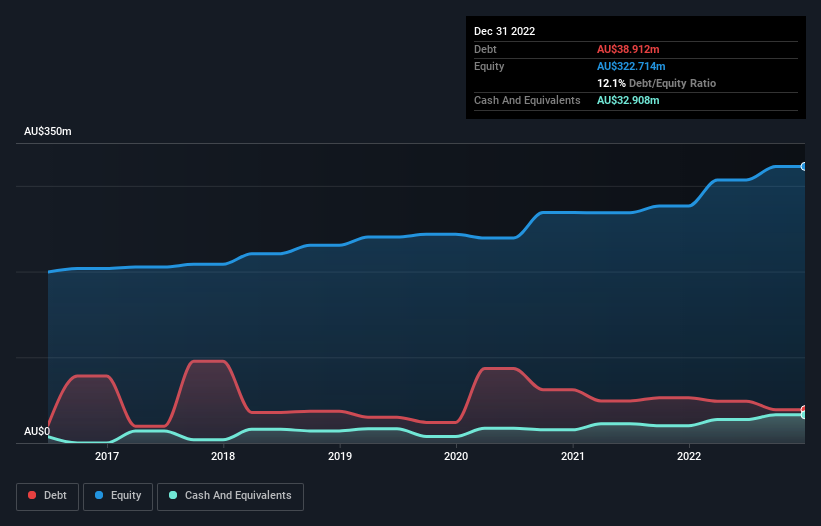Toggle the Debt series legend button

coord(48,496)
